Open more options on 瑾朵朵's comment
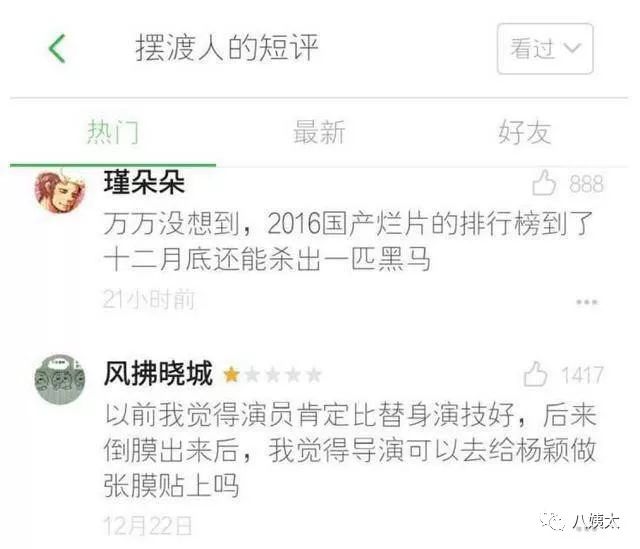 click(x=587, y=302)
